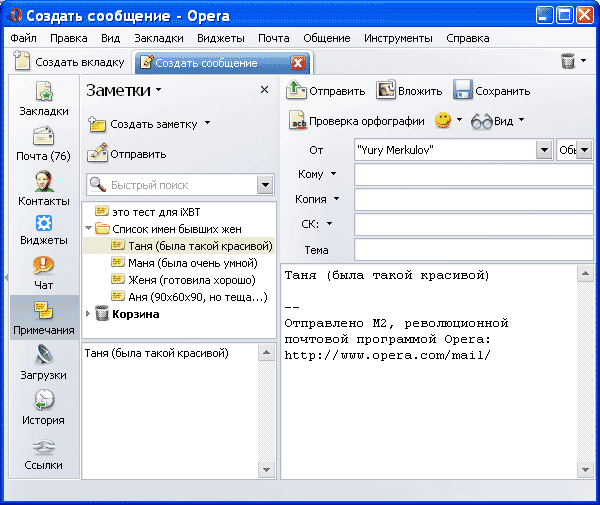Open the Контакты panel

[x=44, y=188]
